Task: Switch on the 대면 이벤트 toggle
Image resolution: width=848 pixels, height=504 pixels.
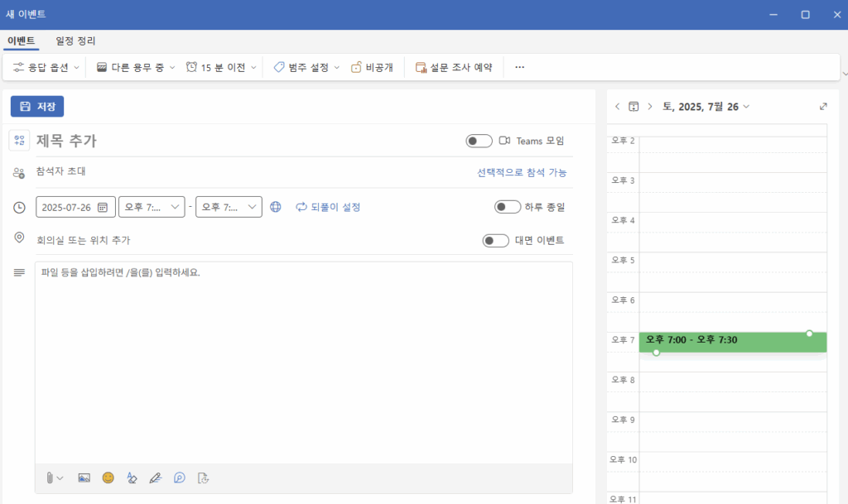Action: 495,241
